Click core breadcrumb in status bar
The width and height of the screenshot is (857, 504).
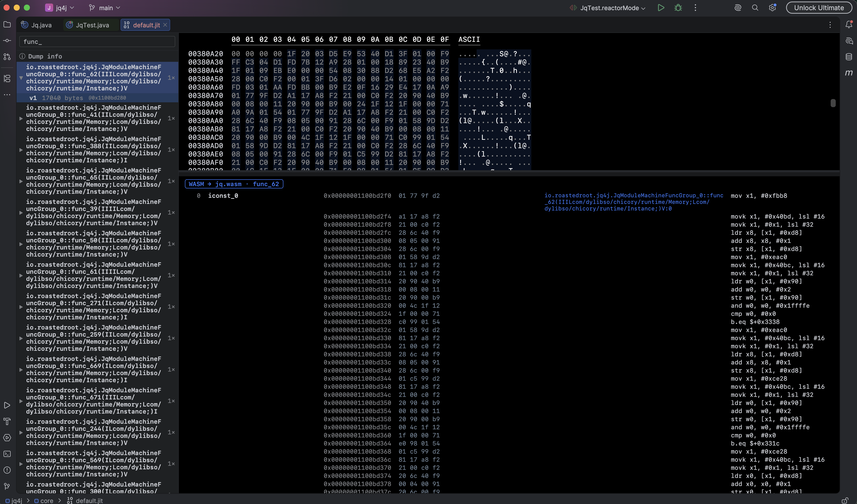(44, 501)
